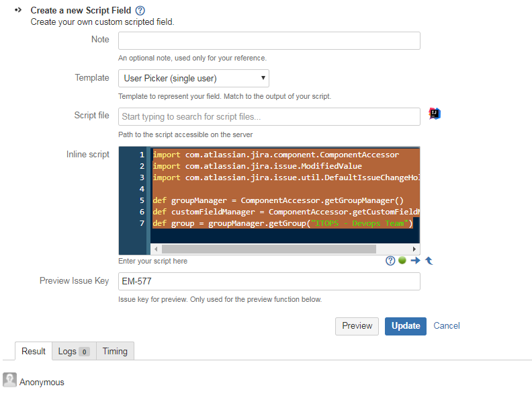Switch to the Logs tab
Image resolution: width=532 pixels, height=398 pixels.
(x=74, y=351)
